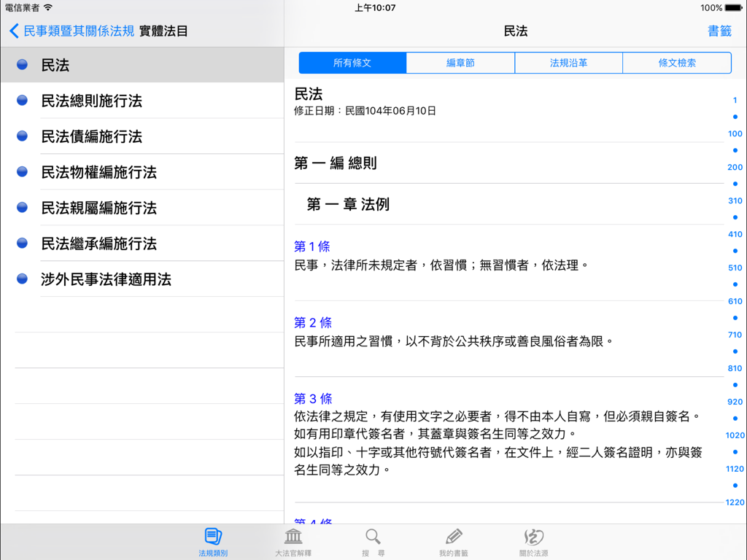The width and height of the screenshot is (747, 560).
Task: Tap the blue dot beside 民法
Action: [x=21, y=64]
